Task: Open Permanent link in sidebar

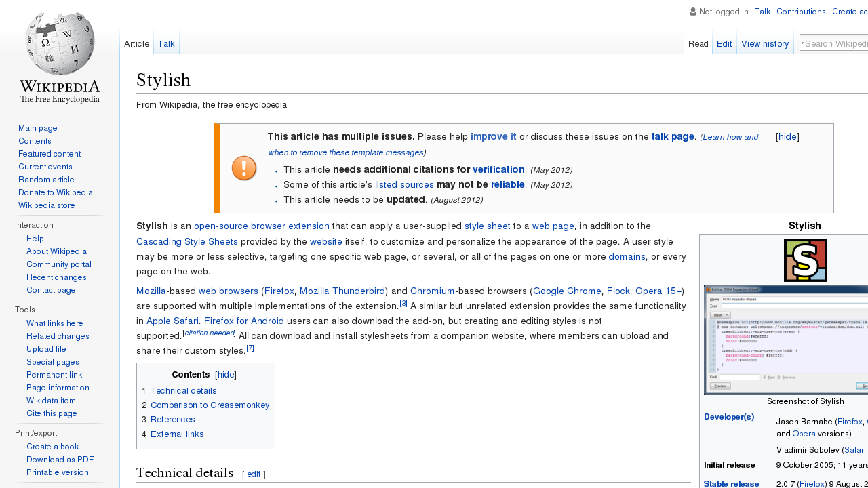Action: tap(54, 375)
